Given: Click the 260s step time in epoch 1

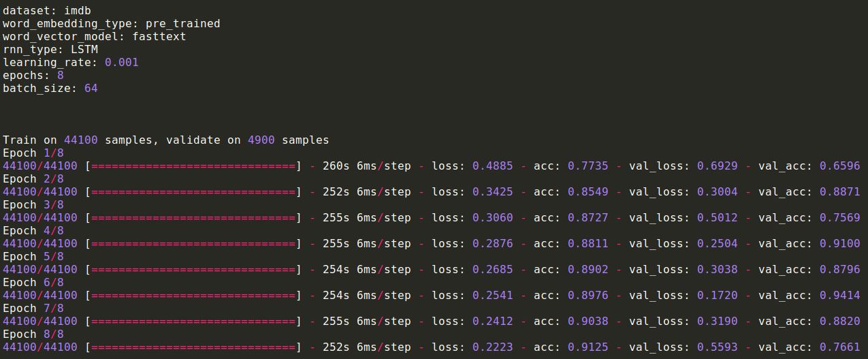Looking at the screenshot, I should tap(336, 166).
